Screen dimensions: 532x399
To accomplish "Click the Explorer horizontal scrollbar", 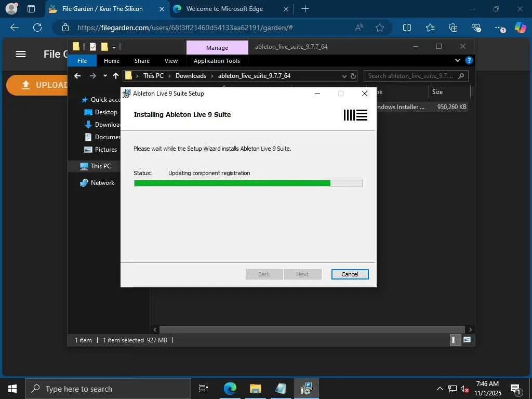I will 312,329.
